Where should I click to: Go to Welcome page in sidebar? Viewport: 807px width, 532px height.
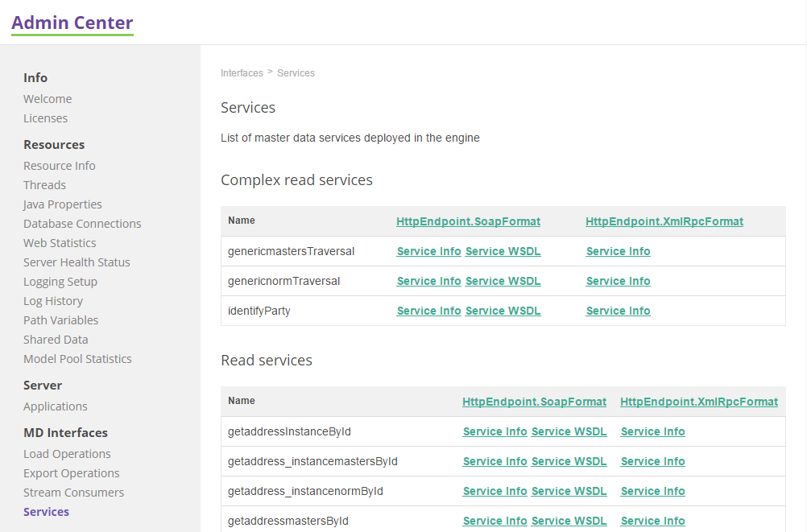click(47, 98)
